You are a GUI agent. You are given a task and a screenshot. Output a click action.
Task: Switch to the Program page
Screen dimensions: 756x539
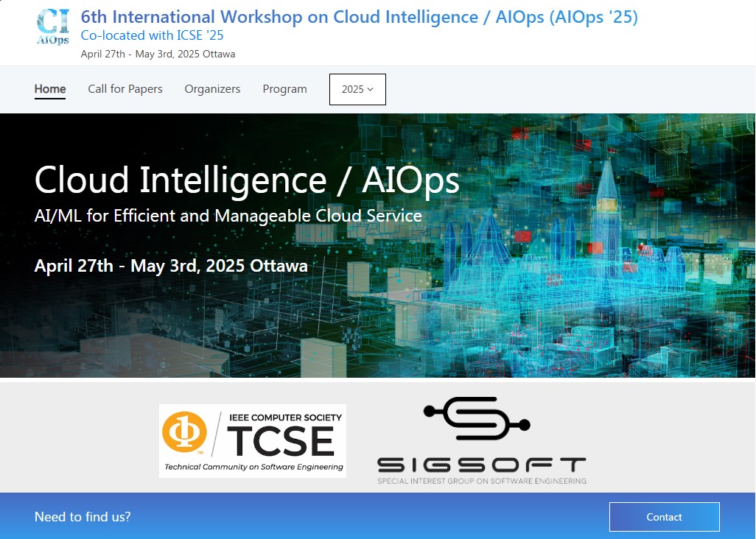[x=284, y=89]
